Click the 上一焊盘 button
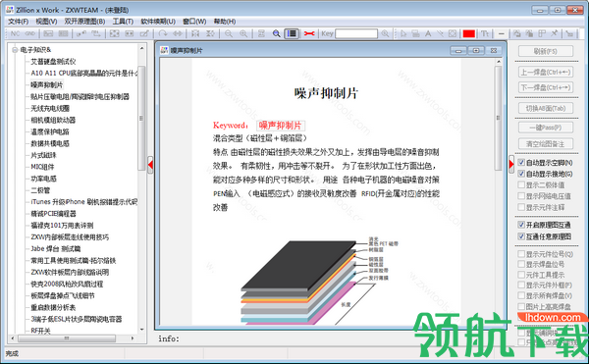The width and height of the screenshot is (589, 364). tap(546, 72)
